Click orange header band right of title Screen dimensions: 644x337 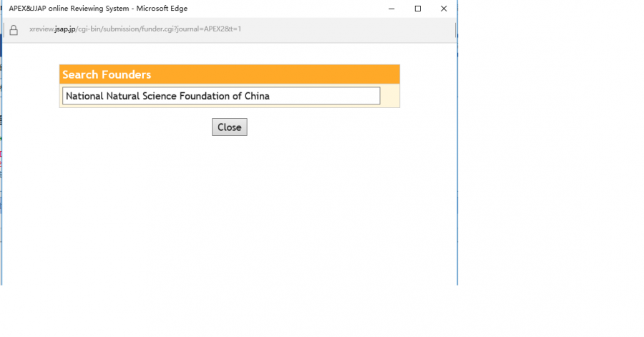tap(286, 74)
